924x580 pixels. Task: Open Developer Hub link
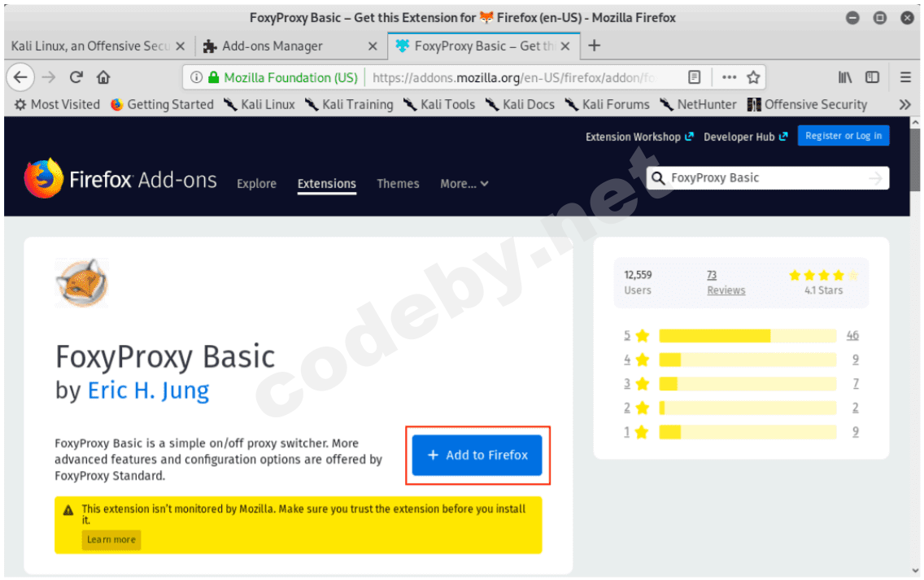tap(745, 137)
